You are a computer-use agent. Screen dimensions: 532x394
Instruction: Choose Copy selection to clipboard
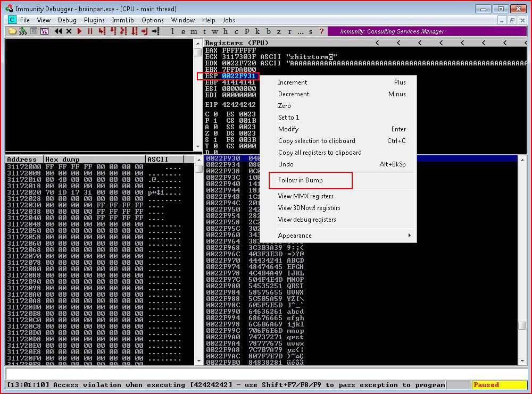pyautogui.click(x=338, y=141)
